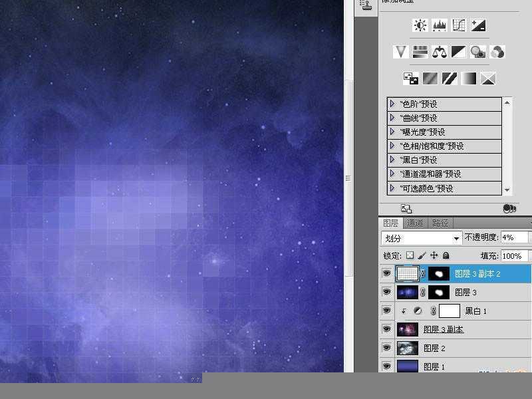Hide the 图层 2 layer
This screenshot has width=532, height=399.
(x=386, y=348)
